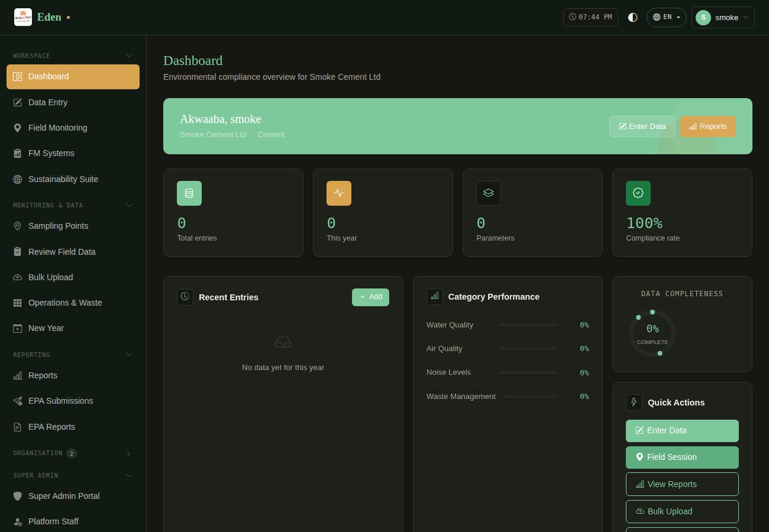Click View Reports in Quick Actions
This screenshot has height=532, width=769.
click(x=682, y=484)
